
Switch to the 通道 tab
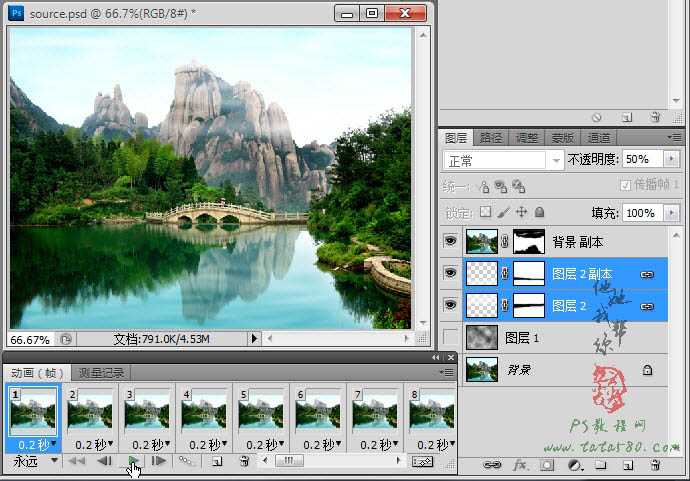[598, 138]
